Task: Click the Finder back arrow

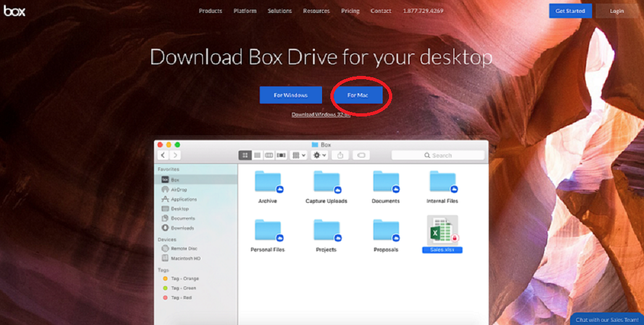Action: pos(163,155)
